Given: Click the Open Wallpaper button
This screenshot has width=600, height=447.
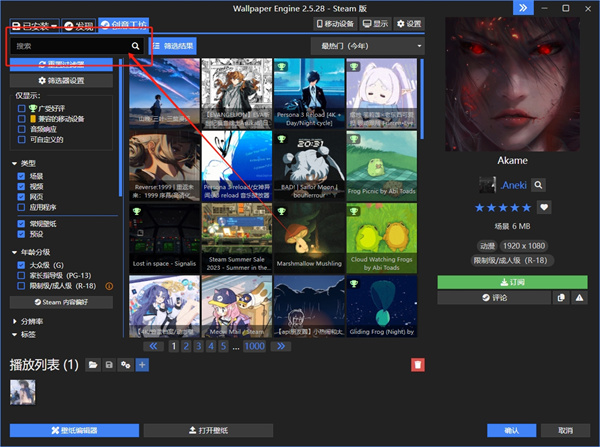Looking at the screenshot, I should click(x=209, y=430).
